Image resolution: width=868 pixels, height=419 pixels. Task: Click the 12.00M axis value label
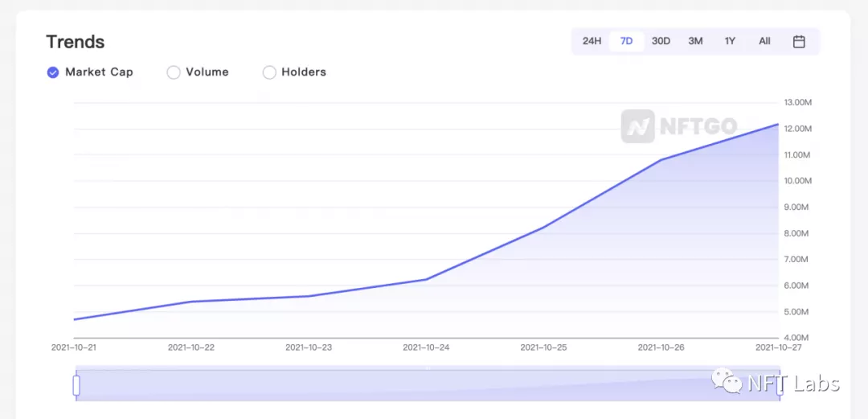tap(798, 129)
